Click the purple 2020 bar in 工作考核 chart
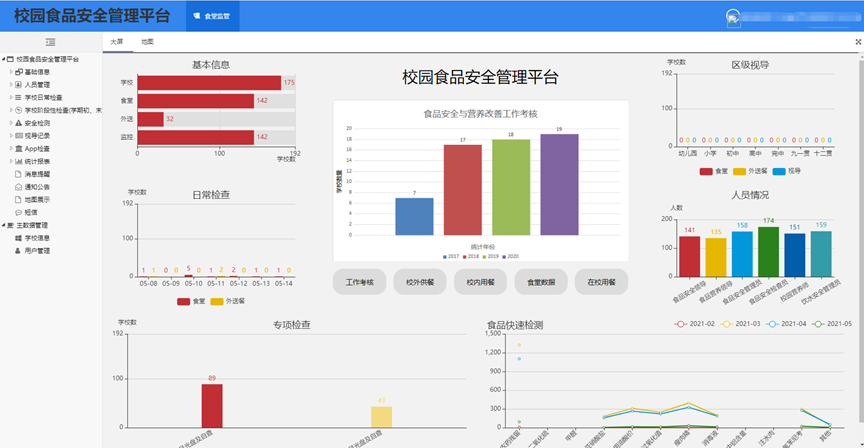This screenshot has height=448, width=864. 559,184
